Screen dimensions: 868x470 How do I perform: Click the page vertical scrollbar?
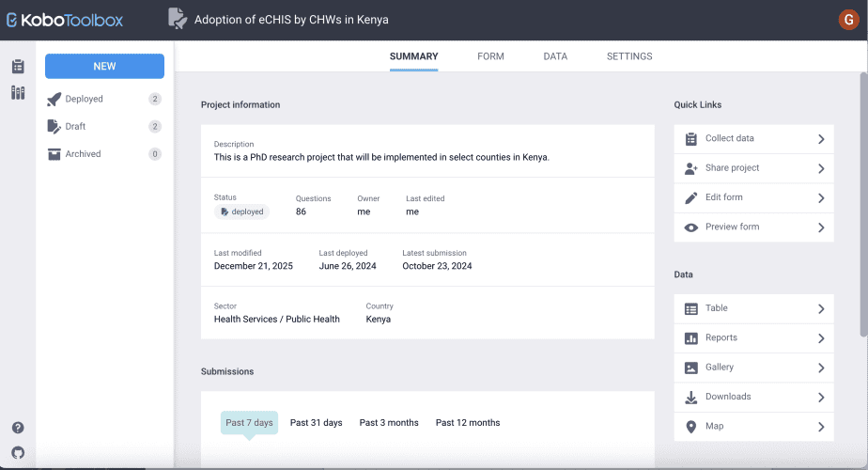862,188
